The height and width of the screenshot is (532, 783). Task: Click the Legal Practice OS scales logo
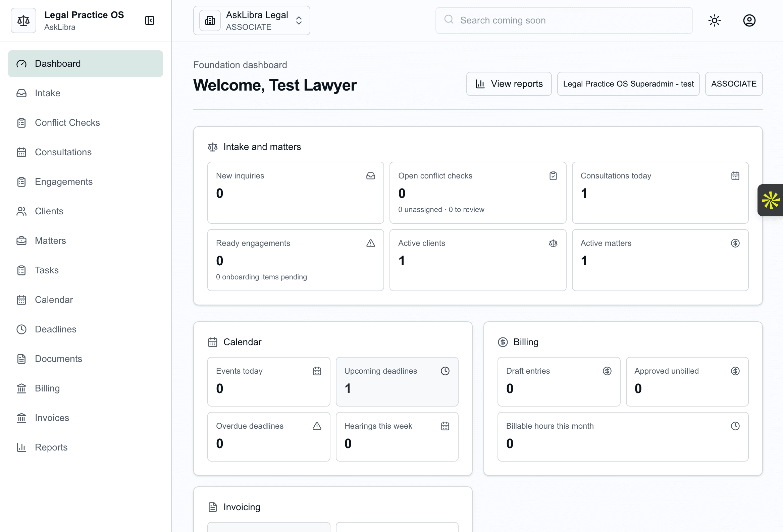click(23, 20)
